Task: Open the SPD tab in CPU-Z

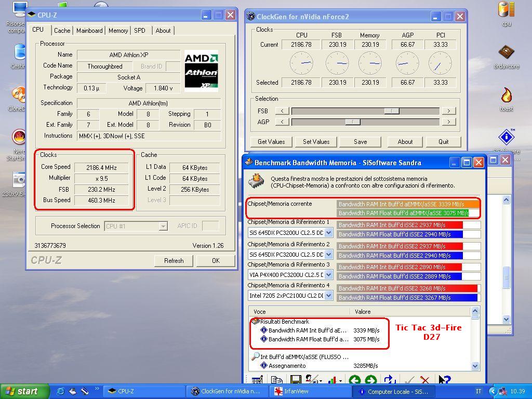Action: tap(140, 31)
